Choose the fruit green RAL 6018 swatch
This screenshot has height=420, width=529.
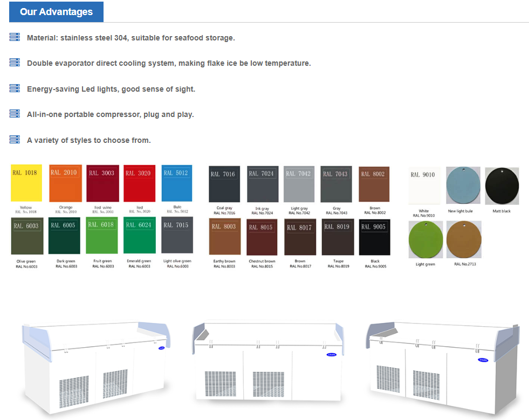tap(102, 236)
